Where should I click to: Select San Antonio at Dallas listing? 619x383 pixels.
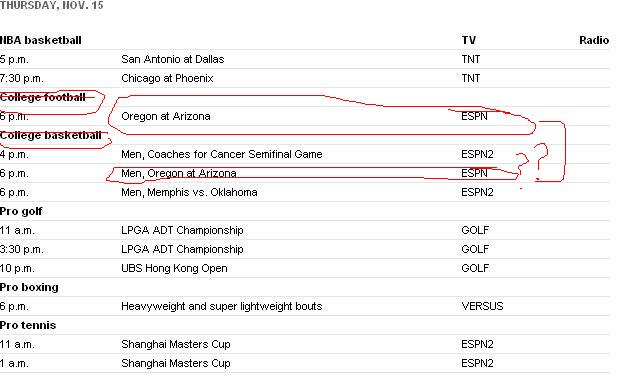(173, 59)
